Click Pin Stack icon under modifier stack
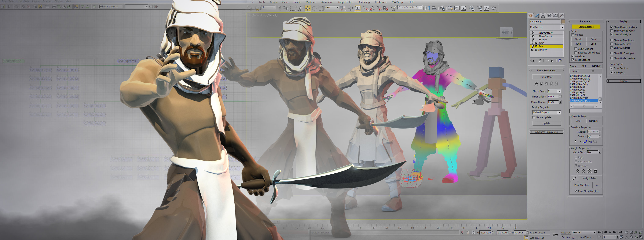Viewport: 644px width, 240px height. [x=532, y=61]
